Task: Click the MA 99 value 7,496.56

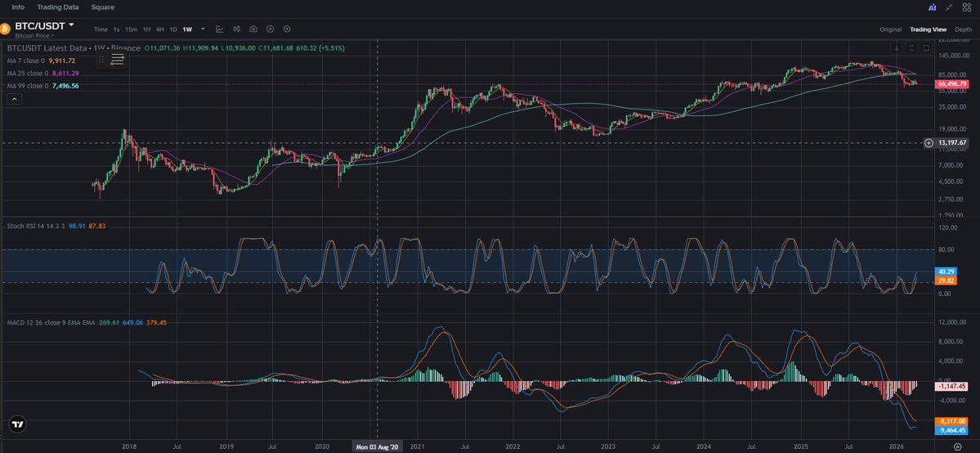Action: [65, 86]
